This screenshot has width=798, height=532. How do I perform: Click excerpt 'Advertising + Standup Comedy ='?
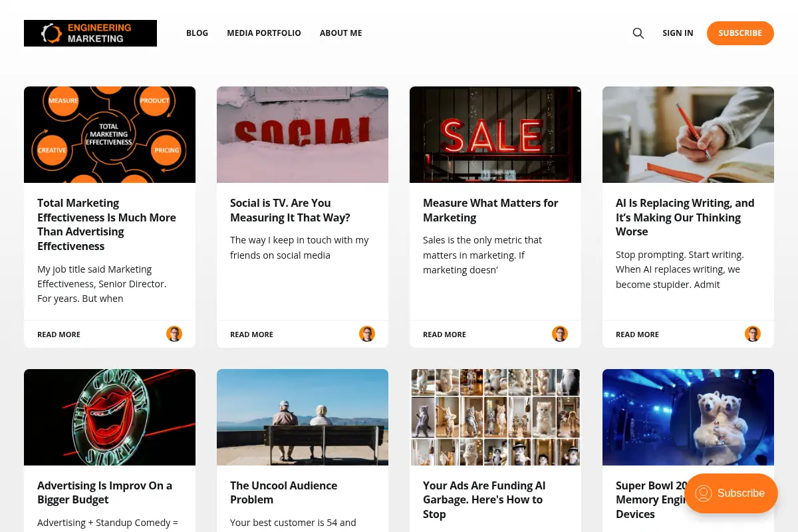click(108, 523)
